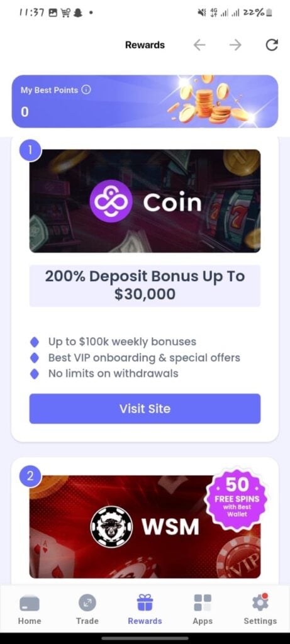Open the Home tab
The height and width of the screenshot is (644, 290).
coord(30,610)
